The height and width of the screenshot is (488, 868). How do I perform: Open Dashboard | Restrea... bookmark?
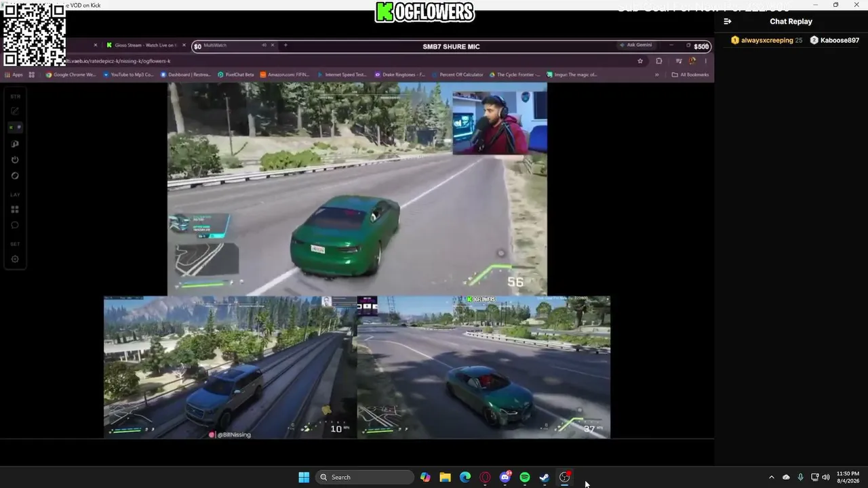[x=185, y=75]
